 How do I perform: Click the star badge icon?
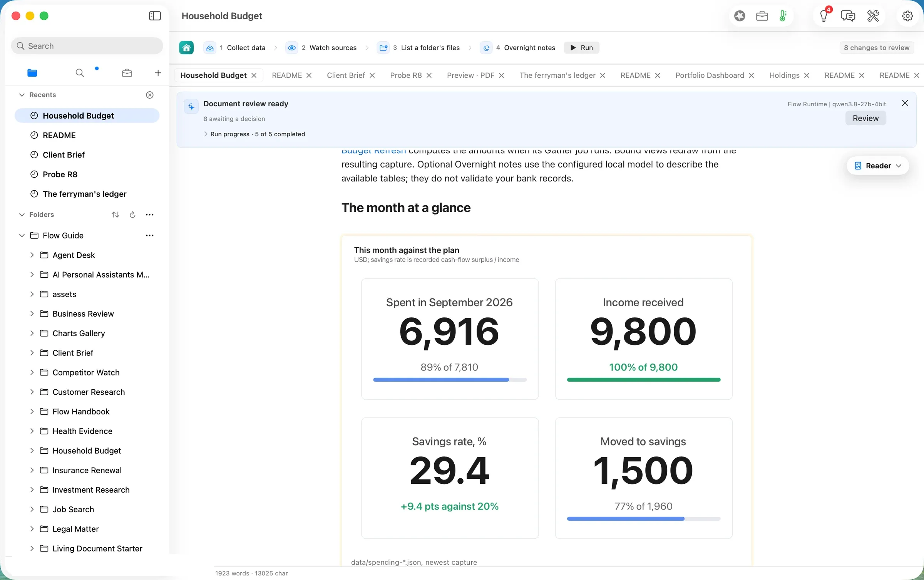[740, 16]
